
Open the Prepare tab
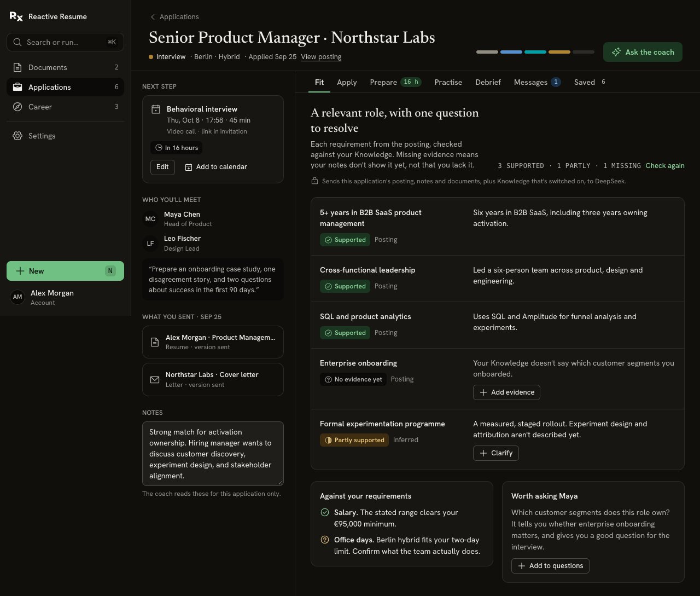click(396, 82)
